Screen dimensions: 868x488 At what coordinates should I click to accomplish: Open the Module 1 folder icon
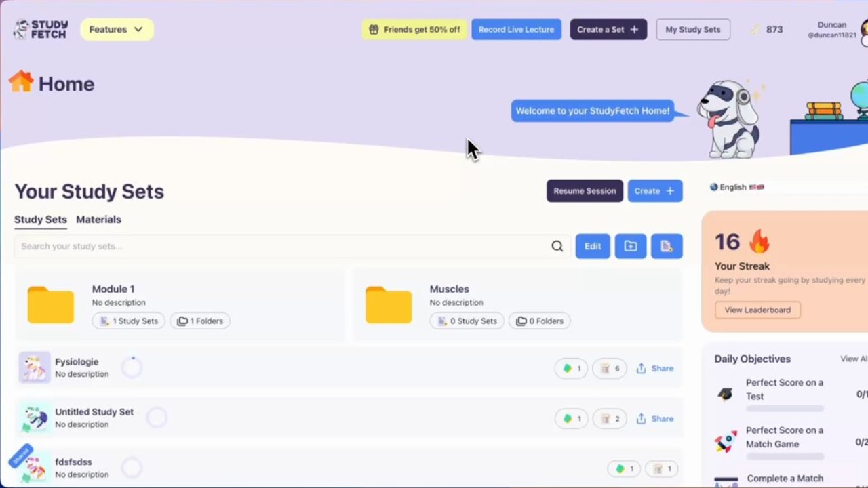click(51, 305)
